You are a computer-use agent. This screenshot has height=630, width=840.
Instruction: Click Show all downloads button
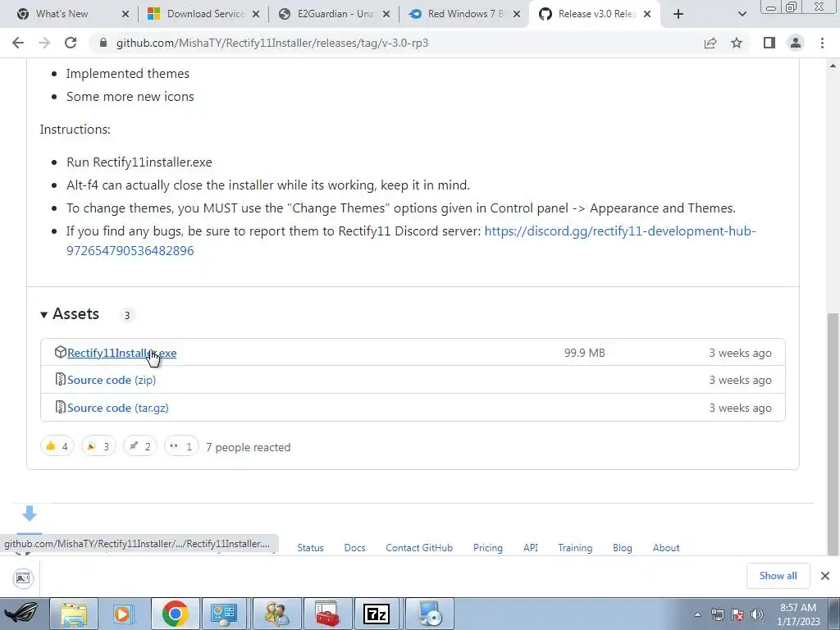click(778, 575)
